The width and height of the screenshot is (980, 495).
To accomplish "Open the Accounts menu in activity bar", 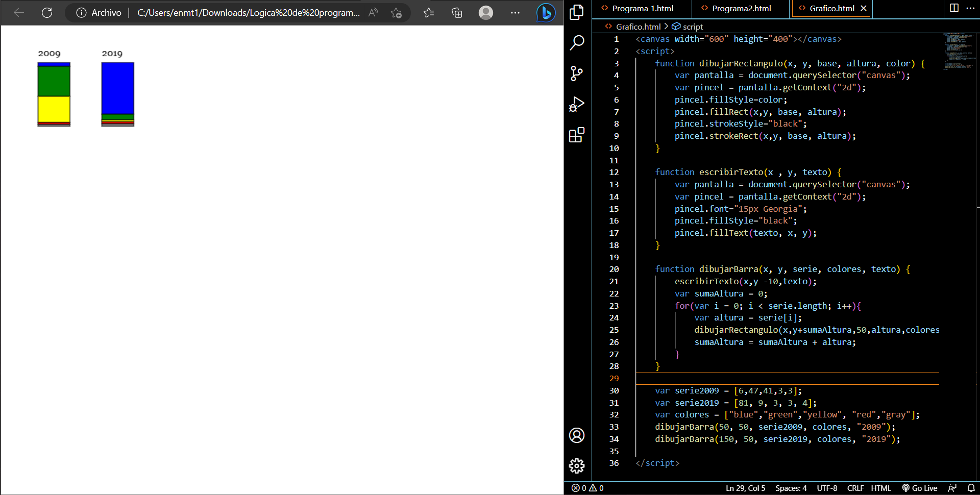I will coord(577,435).
